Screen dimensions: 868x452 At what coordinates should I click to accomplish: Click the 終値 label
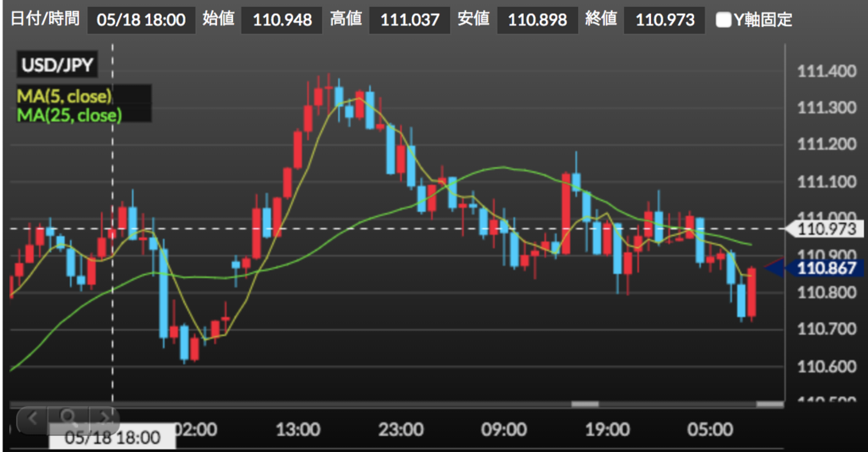tap(601, 19)
